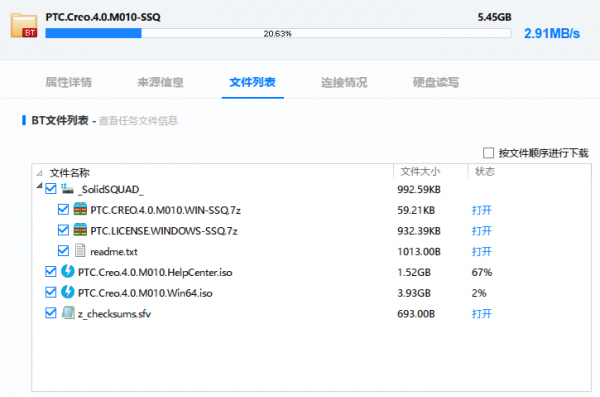Uncheck PTC.CREO.4.0.M010.WIN-SSQ.7z checkbox
The height and width of the screenshot is (397, 600).
click(x=64, y=209)
